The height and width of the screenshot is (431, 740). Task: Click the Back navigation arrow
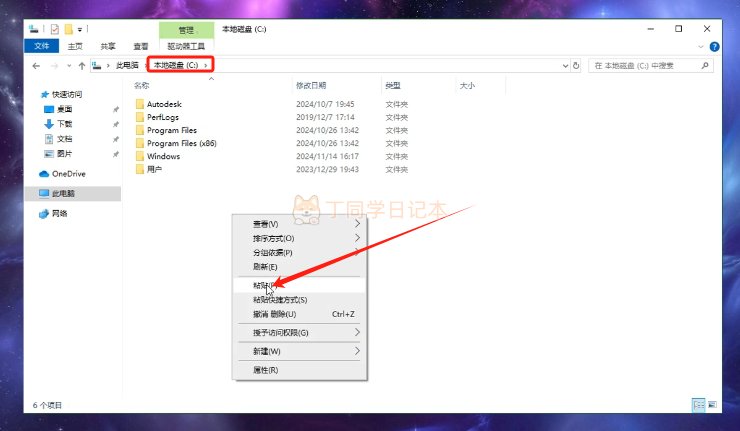pos(36,66)
